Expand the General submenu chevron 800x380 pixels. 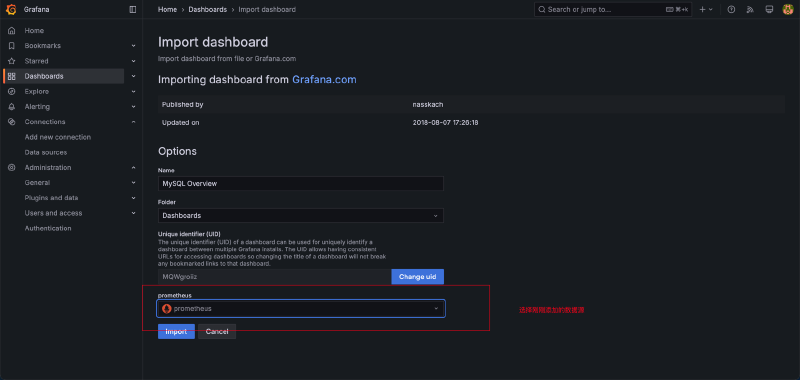point(134,183)
